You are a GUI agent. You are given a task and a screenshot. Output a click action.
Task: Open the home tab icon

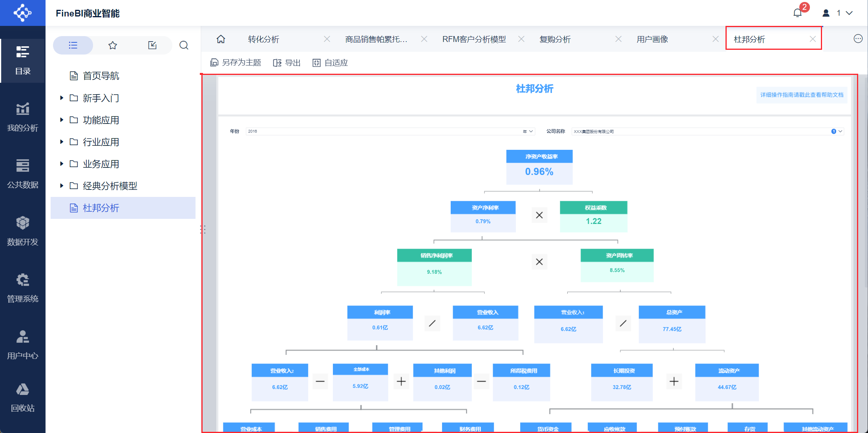221,39
